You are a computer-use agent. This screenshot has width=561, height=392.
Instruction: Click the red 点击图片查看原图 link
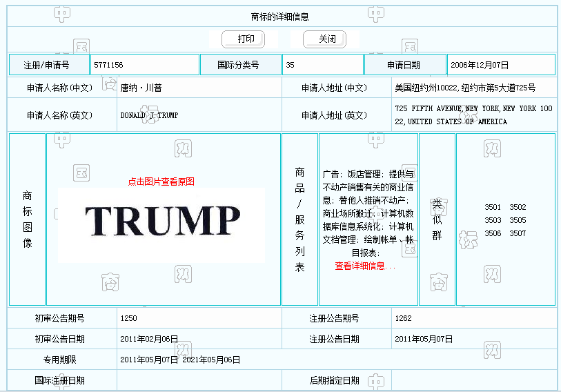pos(161,182)
